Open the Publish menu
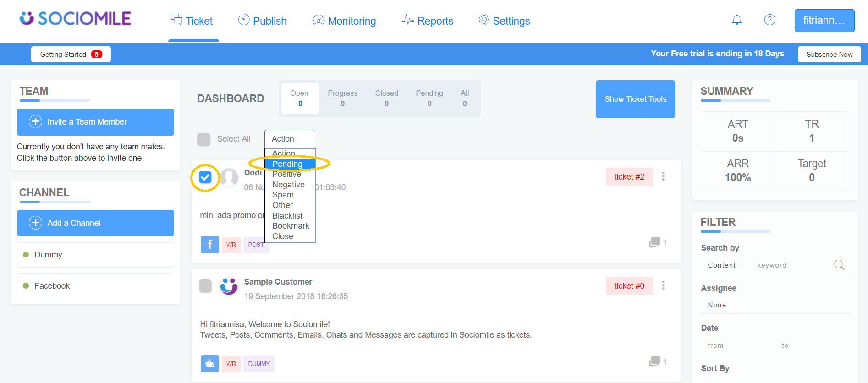Viewport: 868px width, 383px height. [x=262, y=21]
